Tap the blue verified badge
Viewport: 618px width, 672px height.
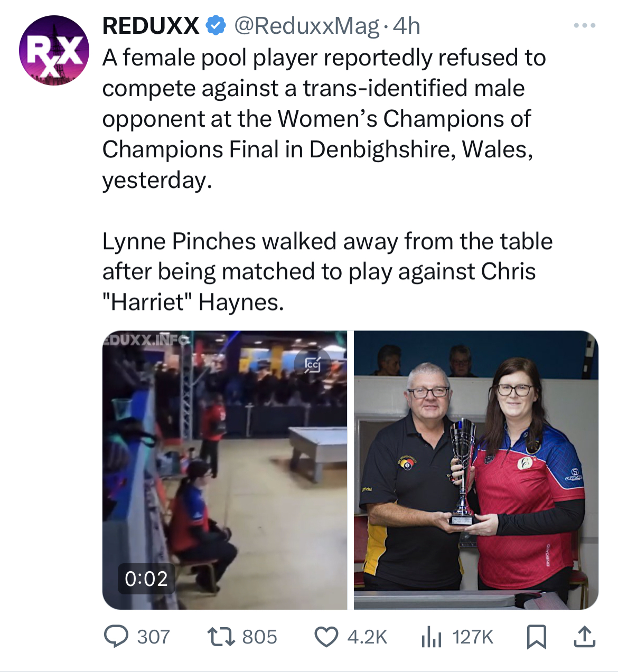pos(216,25)
